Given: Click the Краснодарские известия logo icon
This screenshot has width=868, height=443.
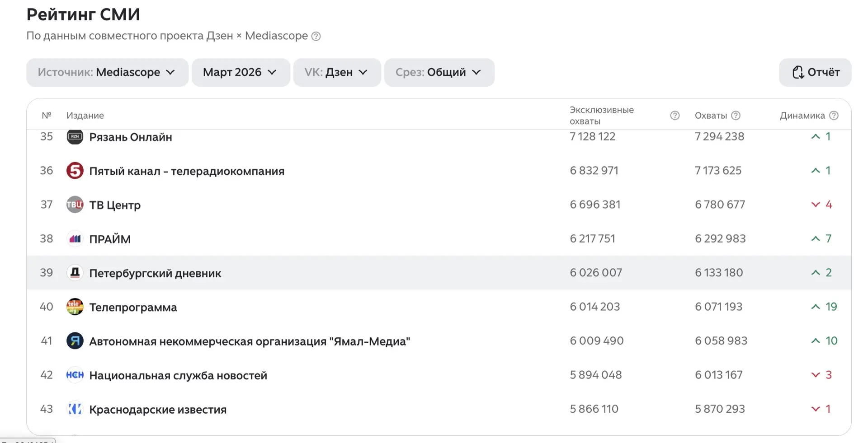Looking at the screenshot, I should click(x=75, y=409).
